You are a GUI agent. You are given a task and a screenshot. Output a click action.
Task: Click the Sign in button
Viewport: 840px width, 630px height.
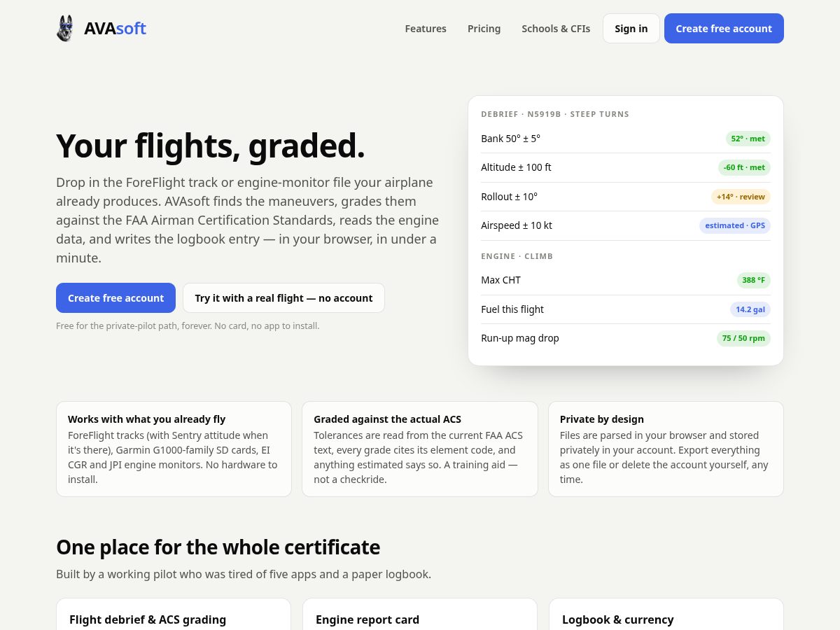tap(631, 29)
